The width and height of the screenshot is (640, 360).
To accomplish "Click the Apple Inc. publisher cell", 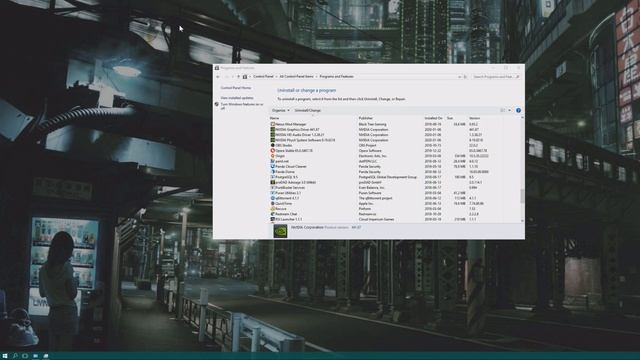I will click(x=366, y=204).
